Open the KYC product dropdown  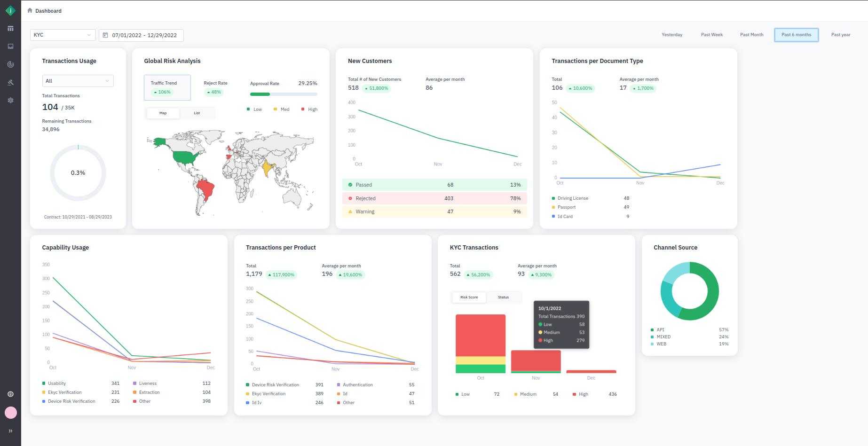tap(63, 35)
